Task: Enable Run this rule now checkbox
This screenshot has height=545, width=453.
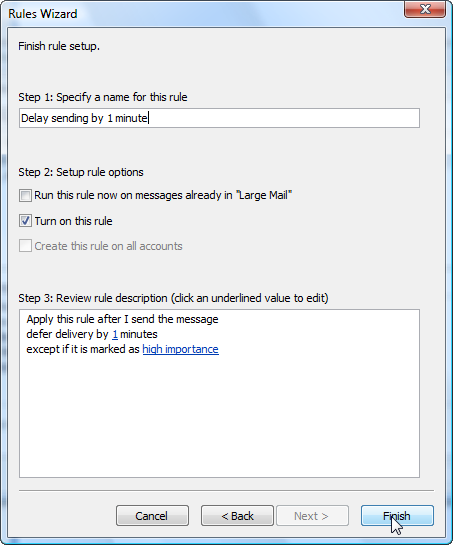Action: [x=25, y=195]
